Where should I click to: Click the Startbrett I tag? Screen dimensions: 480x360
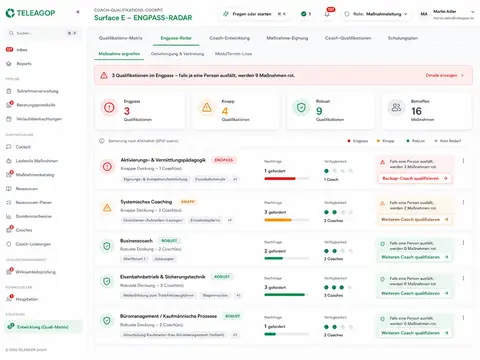(x=134, y=259)
